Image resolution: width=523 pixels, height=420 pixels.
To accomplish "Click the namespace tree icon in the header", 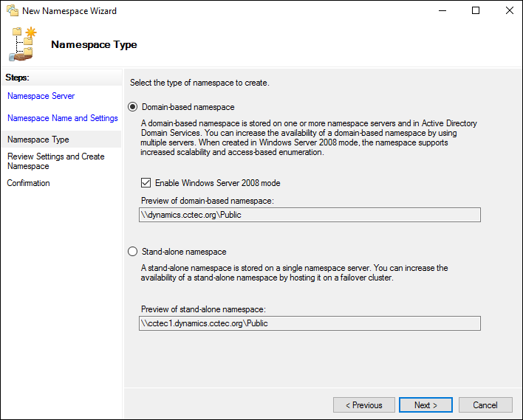I will click(x=23, y=44).
